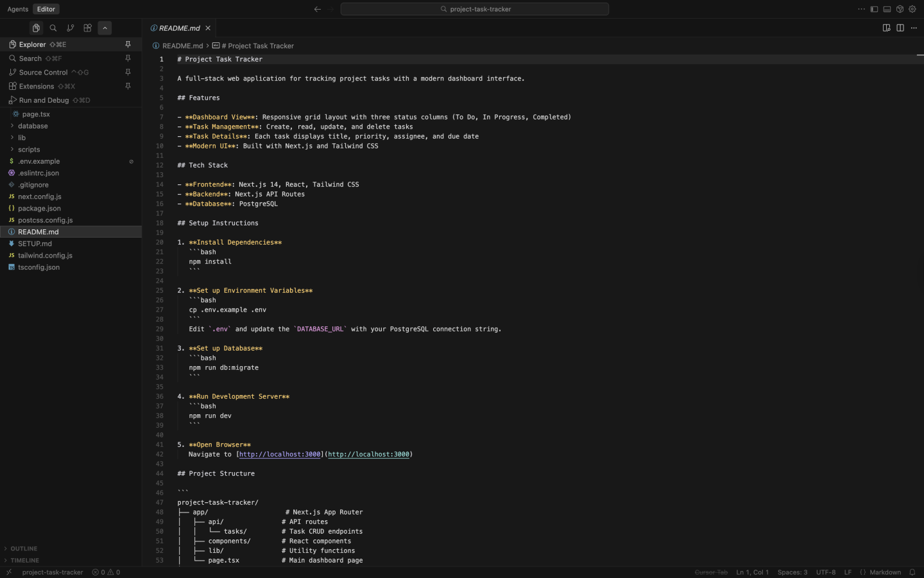Open the Settings gear in the title bar
Viewport: 924px width, 578px height.
point(912,9)
